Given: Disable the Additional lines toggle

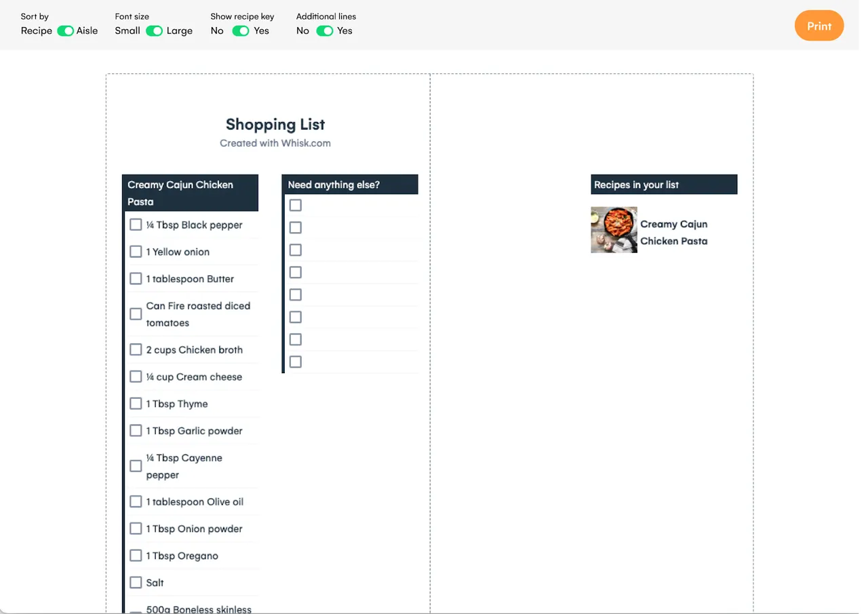Looking at the screenshot, I should pos(324,31).
